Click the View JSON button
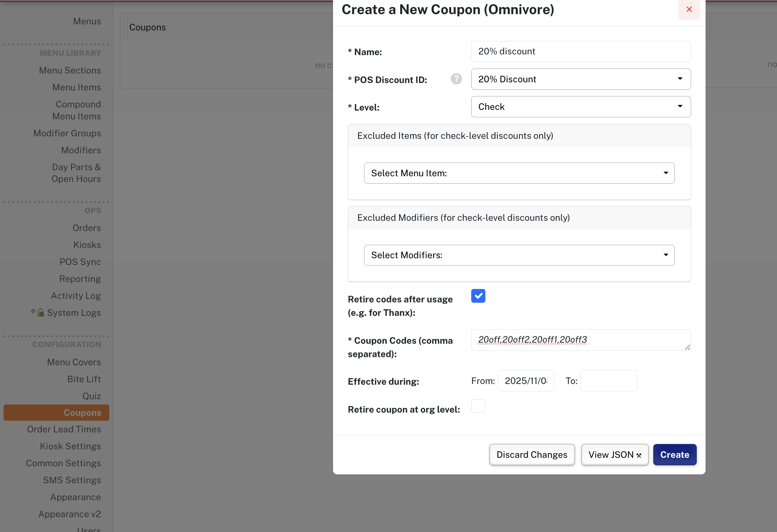 [x=615, y=455]
